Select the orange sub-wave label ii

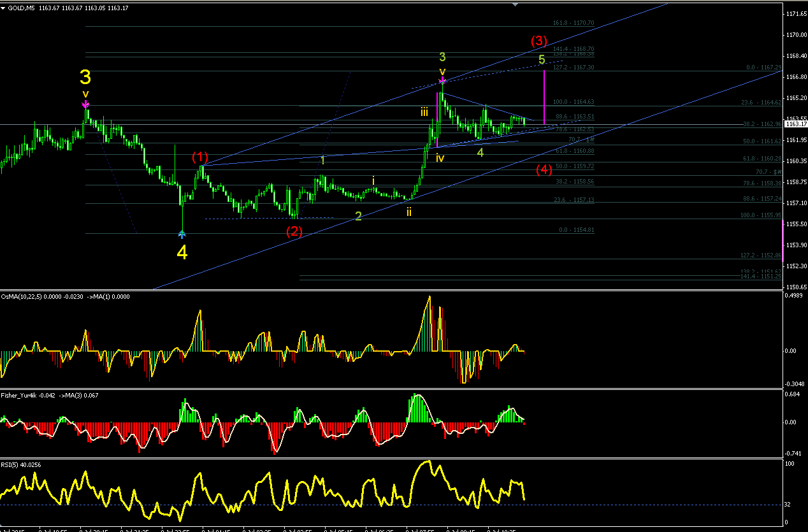tap(409, 212)
